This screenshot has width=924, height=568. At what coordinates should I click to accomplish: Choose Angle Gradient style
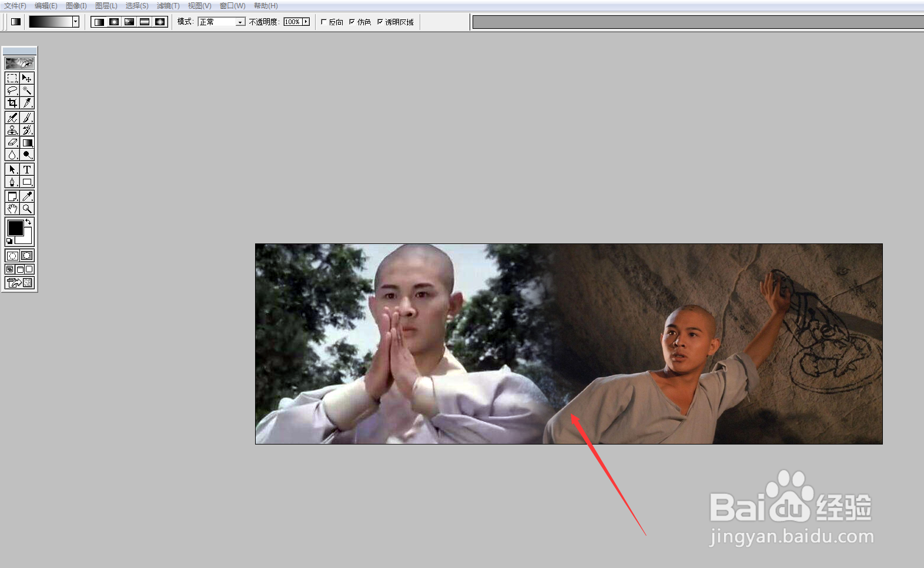point(130,22)
